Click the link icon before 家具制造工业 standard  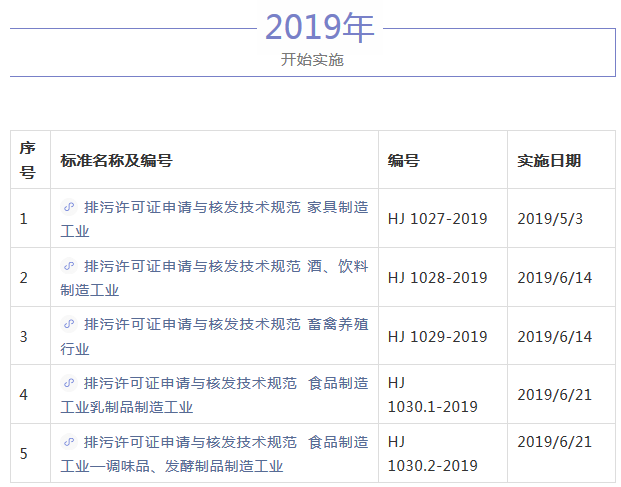point(69,208)
